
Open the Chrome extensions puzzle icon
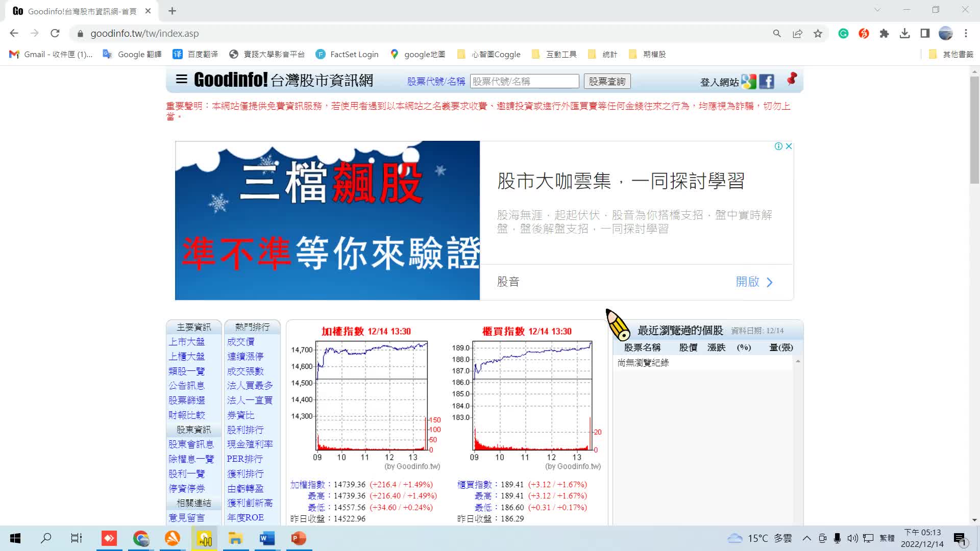click(x=884, y=33)
